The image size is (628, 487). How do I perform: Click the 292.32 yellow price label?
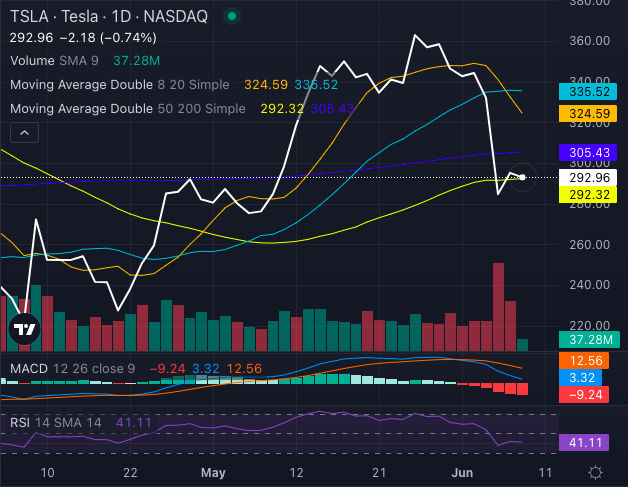point(588,195)
